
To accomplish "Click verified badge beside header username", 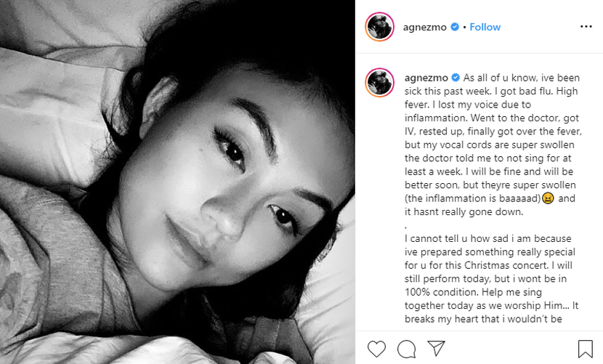I will (455, 27).
